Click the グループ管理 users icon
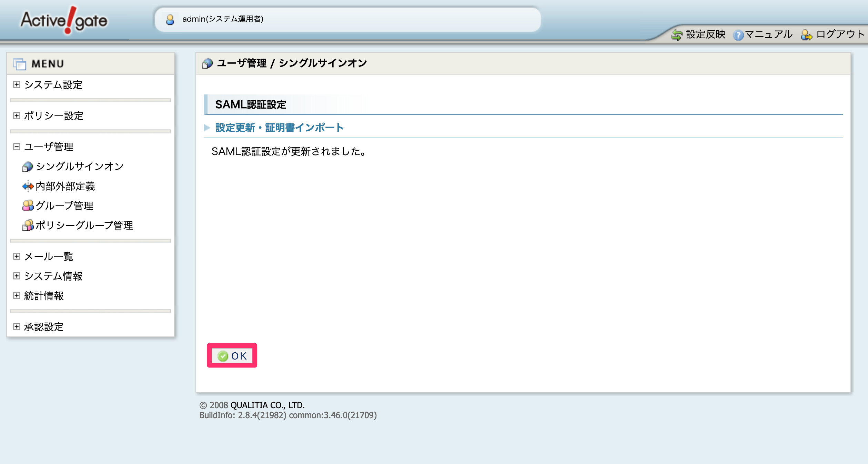Viewport: 868px width, 464px height. [28, 206]
